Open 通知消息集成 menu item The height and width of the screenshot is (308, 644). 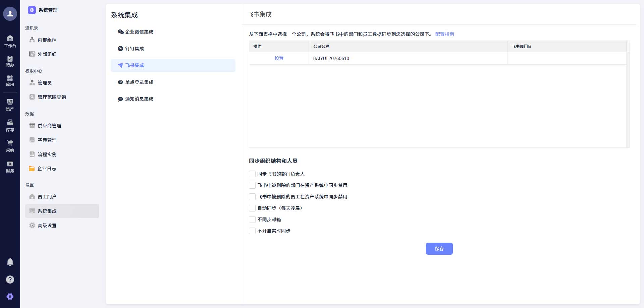click(173, 99)
